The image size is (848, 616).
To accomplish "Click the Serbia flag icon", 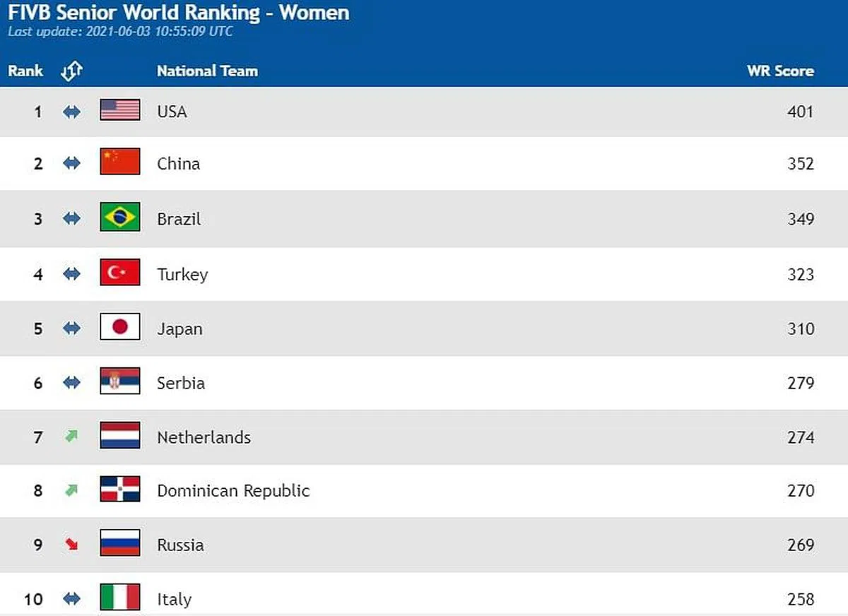I will (120, 381).
